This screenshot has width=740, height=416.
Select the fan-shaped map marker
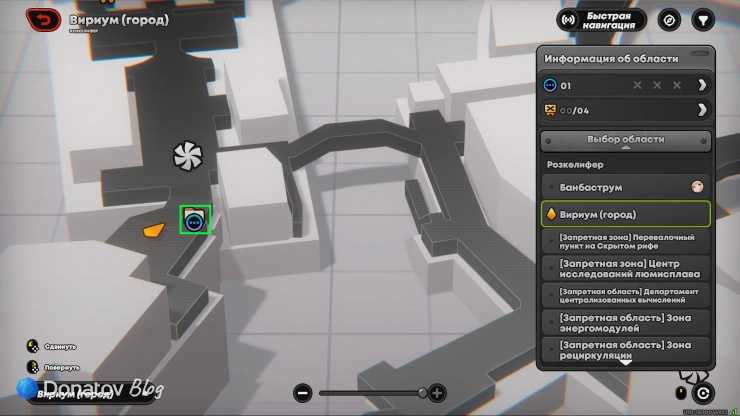pos(188,156)
